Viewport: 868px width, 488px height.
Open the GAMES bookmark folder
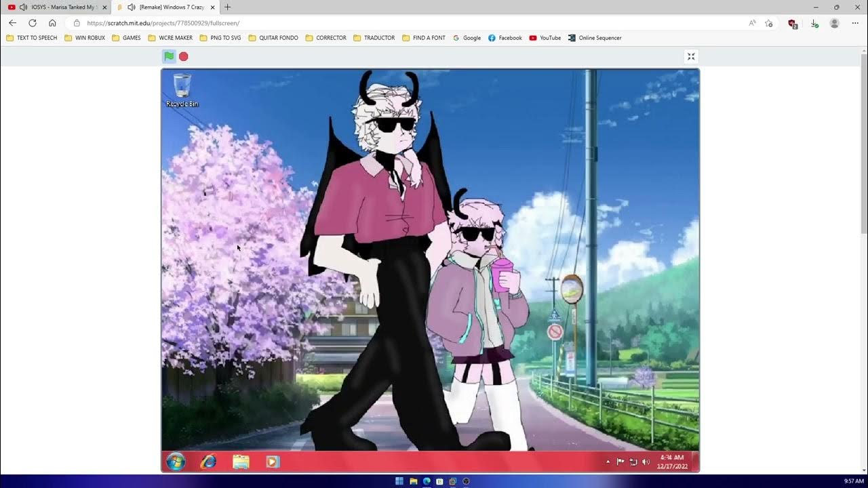126,38
